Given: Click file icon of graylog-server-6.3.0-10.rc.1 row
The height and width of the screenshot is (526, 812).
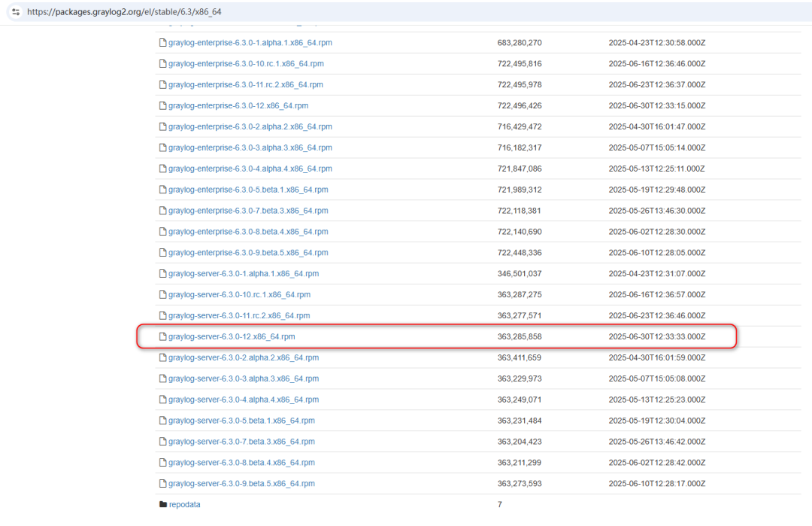Looking at the screenshot, I should (162, 294).
